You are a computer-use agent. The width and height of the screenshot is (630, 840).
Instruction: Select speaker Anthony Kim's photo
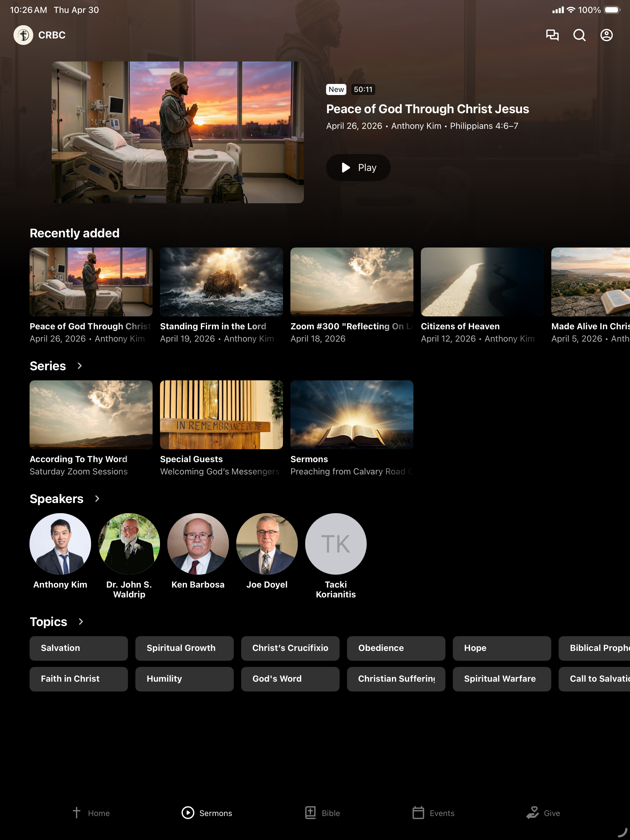[60, 544]
